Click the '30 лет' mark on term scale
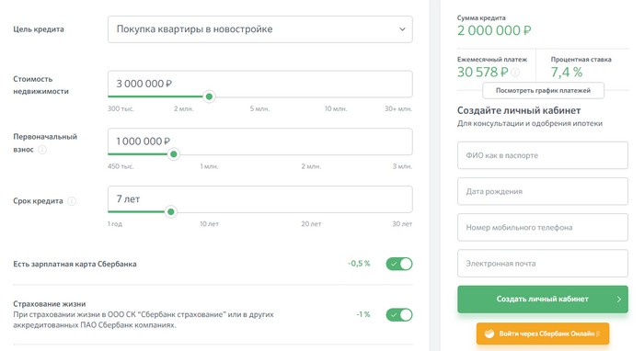Viewport: 644px width, 351px height. 402,224
